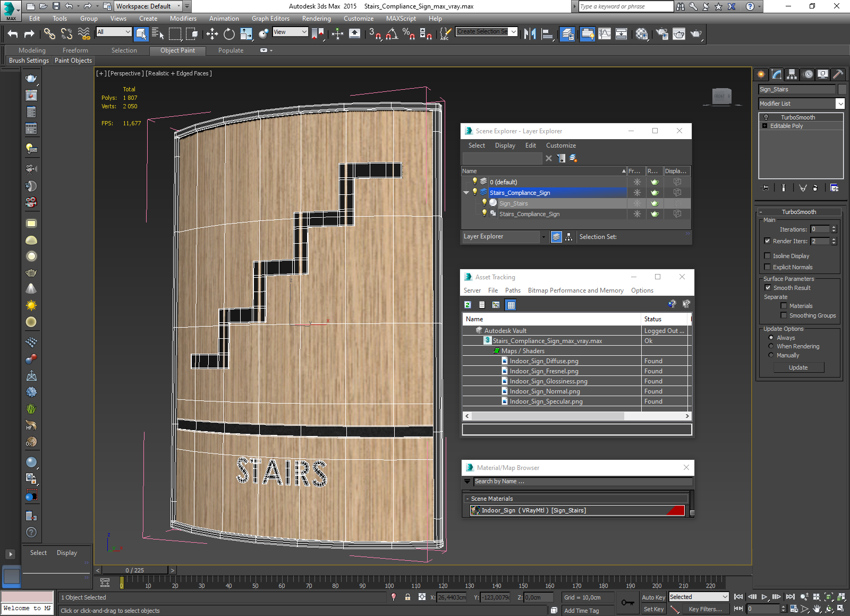Click the Redo arrow in main toolbar
This screenshot has width=850, height=616.
click(x=29, y=34)
